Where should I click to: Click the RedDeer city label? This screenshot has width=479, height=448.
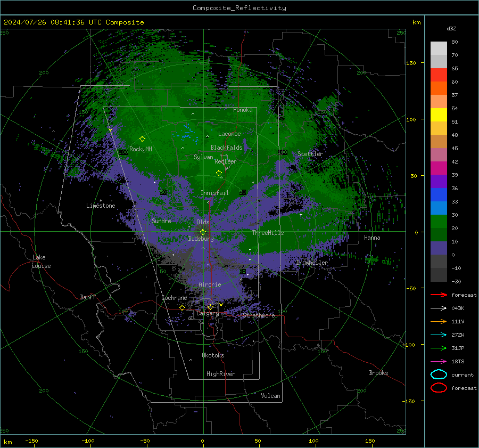pyautogui.click(x=226, y=161)
